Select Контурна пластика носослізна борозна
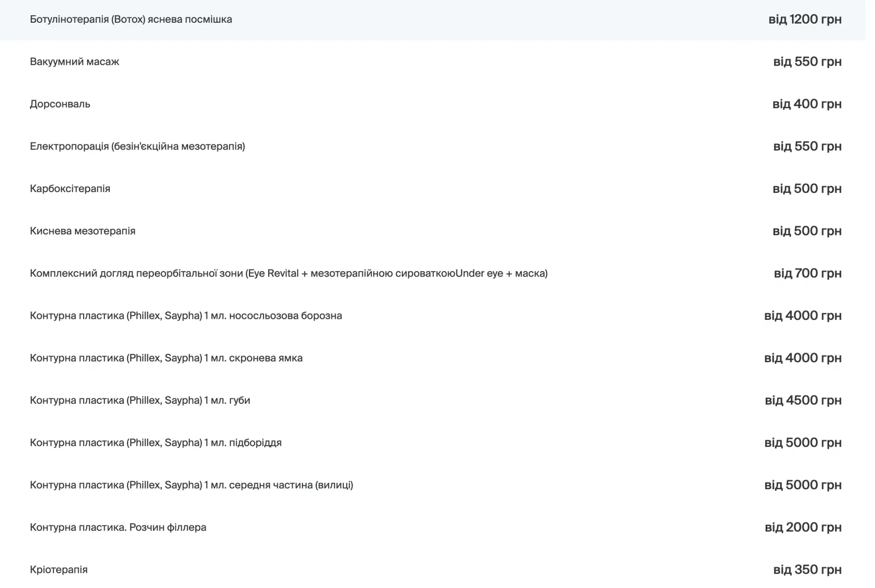 pos(186,316)
